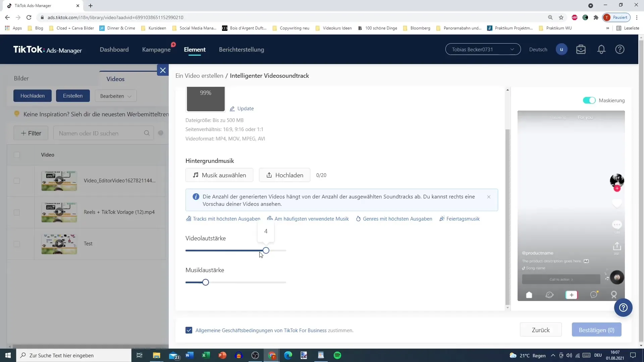
Task: Open the Berichterstellung menu
Action: click(x=241, y=50)
